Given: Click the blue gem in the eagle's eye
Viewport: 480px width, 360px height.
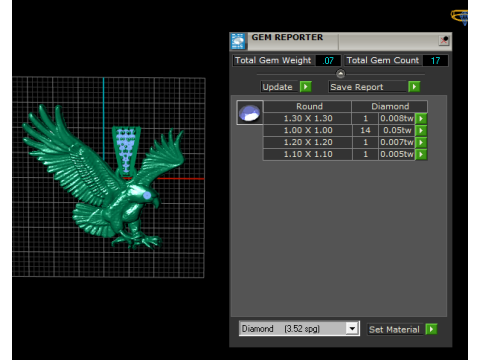Looking at the screenshot, I should pos(147,195).
